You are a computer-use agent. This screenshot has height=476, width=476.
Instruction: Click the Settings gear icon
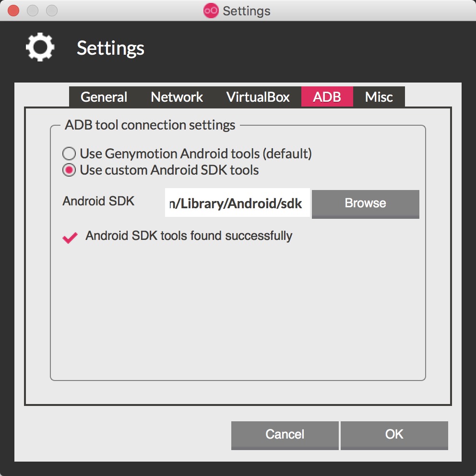[40, 47]
